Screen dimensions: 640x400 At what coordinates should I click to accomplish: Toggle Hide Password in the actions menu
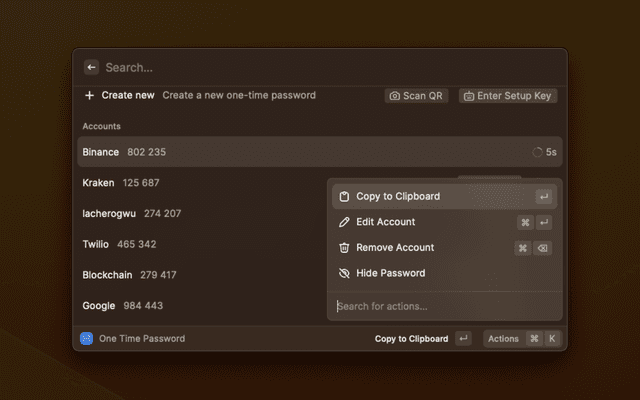pyautogui.click(x=390, y=273)
